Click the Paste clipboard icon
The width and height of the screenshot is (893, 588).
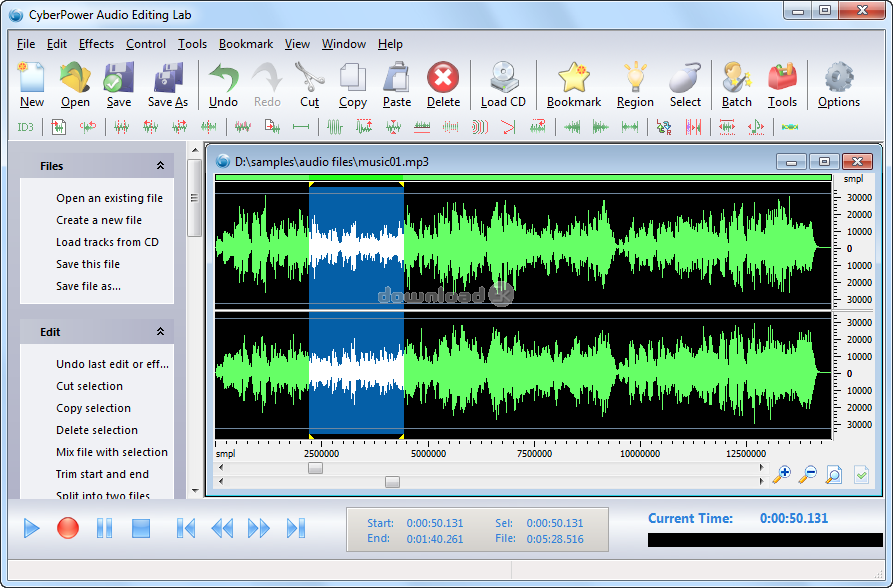point(396,77)
